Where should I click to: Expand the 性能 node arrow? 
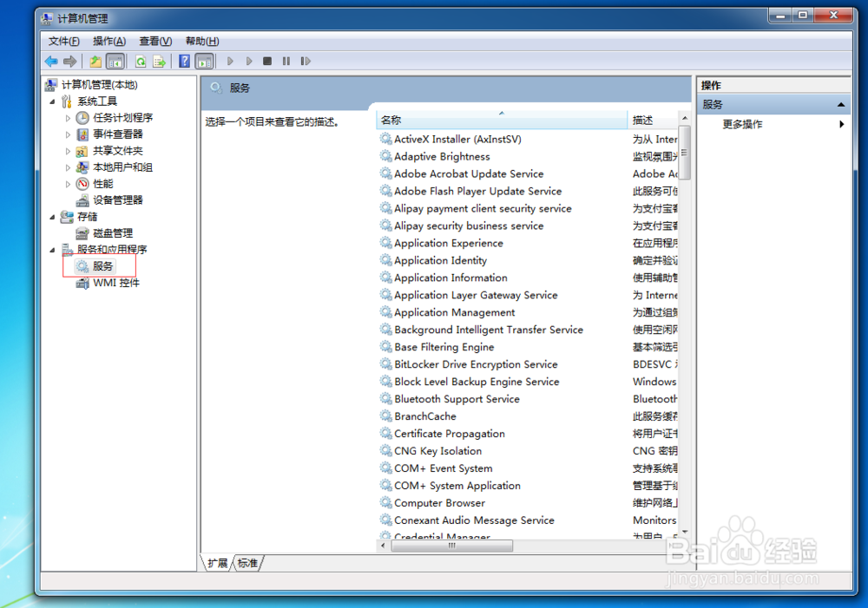coord(68,184)
